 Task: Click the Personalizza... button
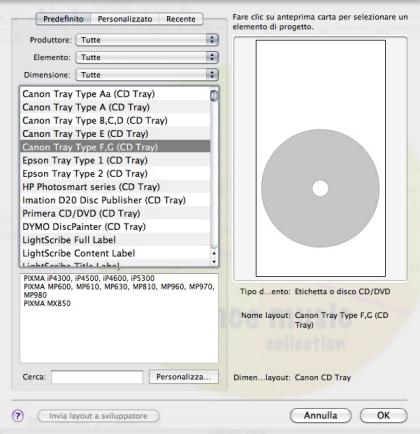coord(184,377)
